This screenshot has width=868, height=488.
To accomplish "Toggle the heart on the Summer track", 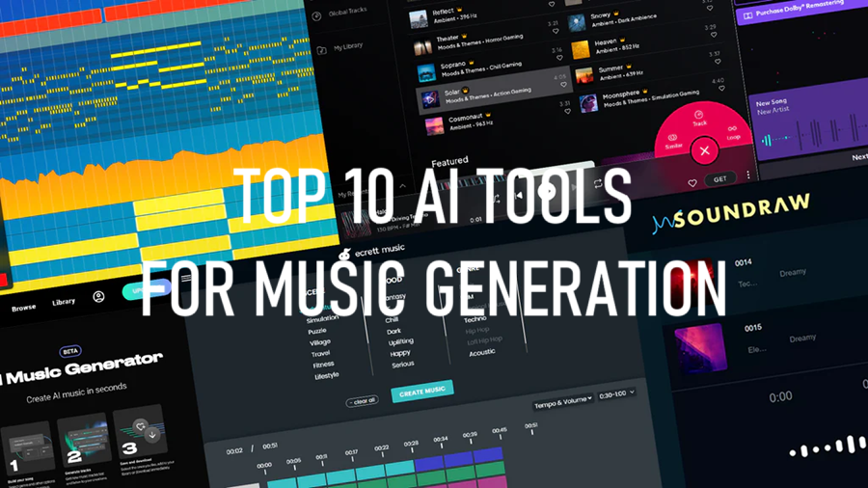I will click(718, 62).
